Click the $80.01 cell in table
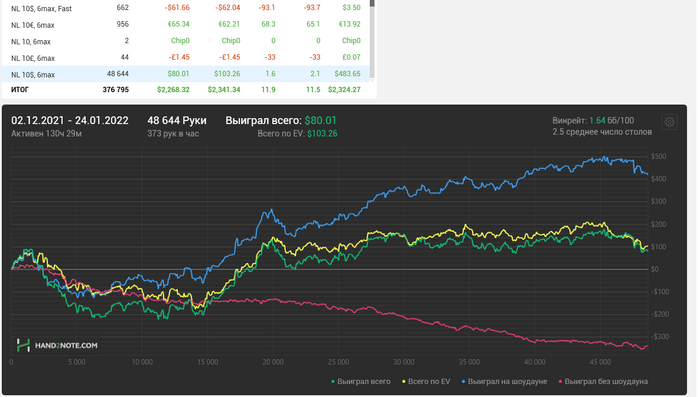 pos(178,74)
